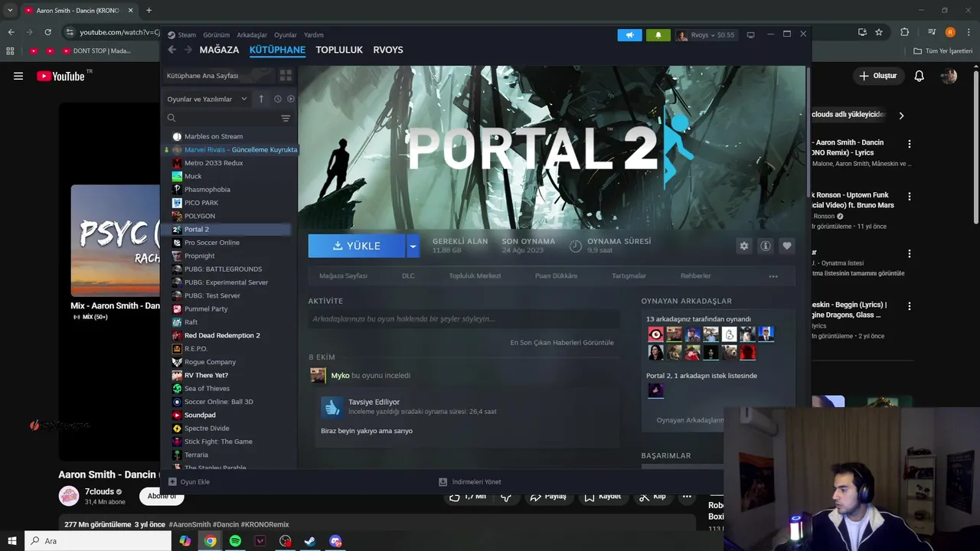
Task: Click En Son Çıkan Haberleri Görüntüle
Action: point(562,342)
